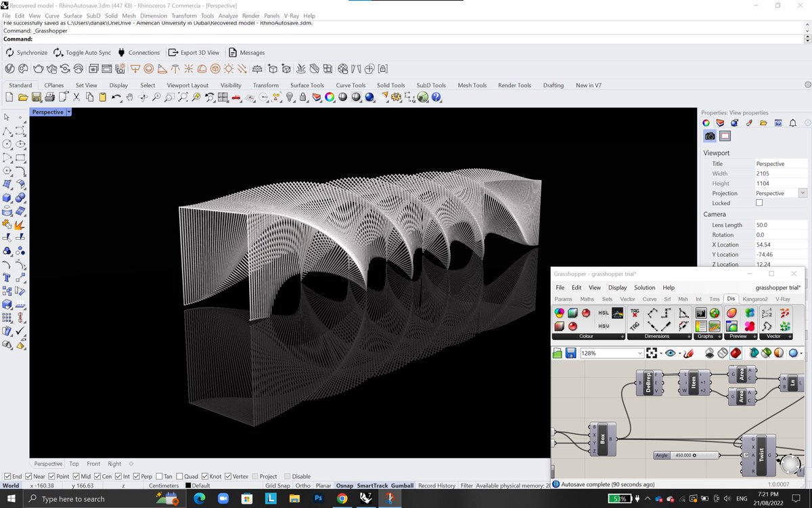Screen dimensions: 812x508
Task: Toggle the End osnap checkbox
Action: [x=7, y=476]
